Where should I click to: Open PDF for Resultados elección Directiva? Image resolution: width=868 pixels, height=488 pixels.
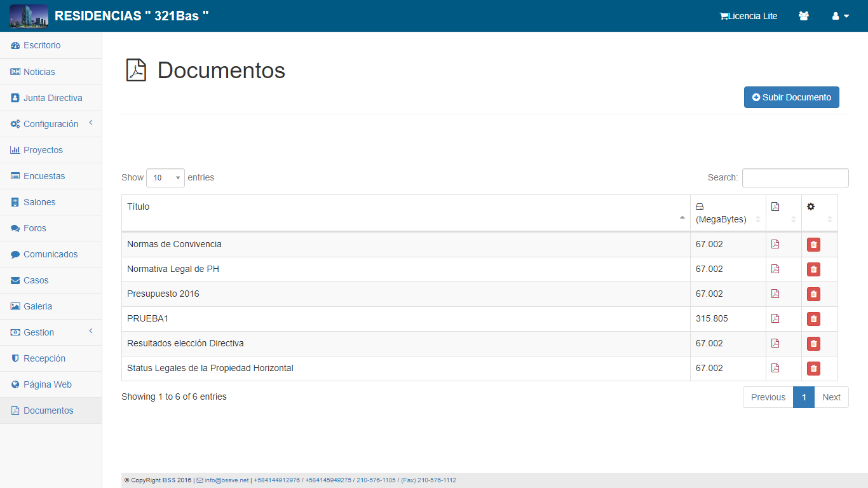coord(775,343)
